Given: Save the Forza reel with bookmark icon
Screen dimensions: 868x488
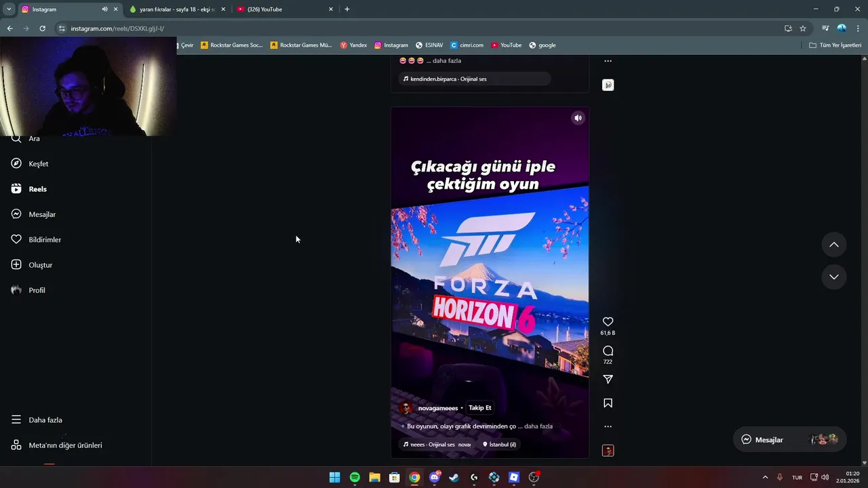Looking at the screenshot, I should pyautogui.click(x=608, y=403).
